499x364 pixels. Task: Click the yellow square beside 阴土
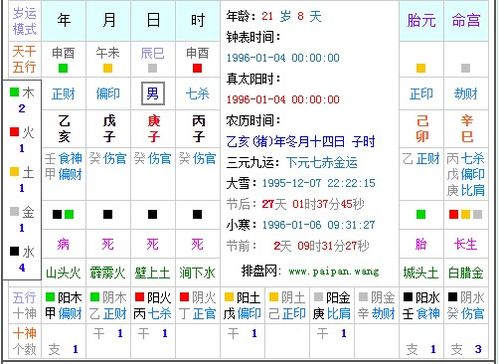[274, 297]
